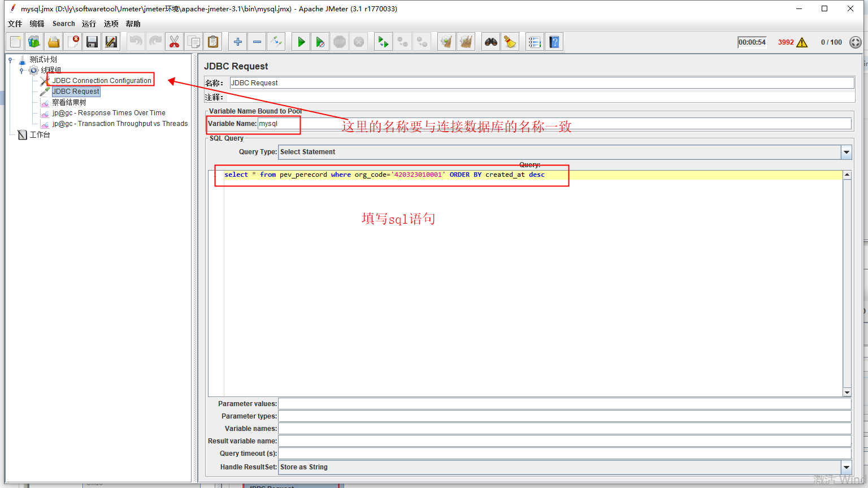Click the Toggle enable/disable toolbar icon
Screen dimensions: 868x488
pyautogui.click(x=276, y=42)
